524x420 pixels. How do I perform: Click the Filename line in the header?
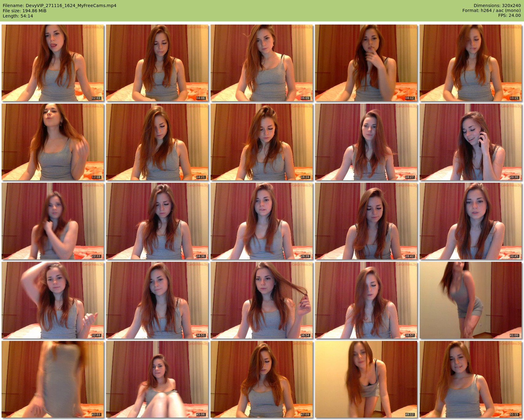click(59, 6)
